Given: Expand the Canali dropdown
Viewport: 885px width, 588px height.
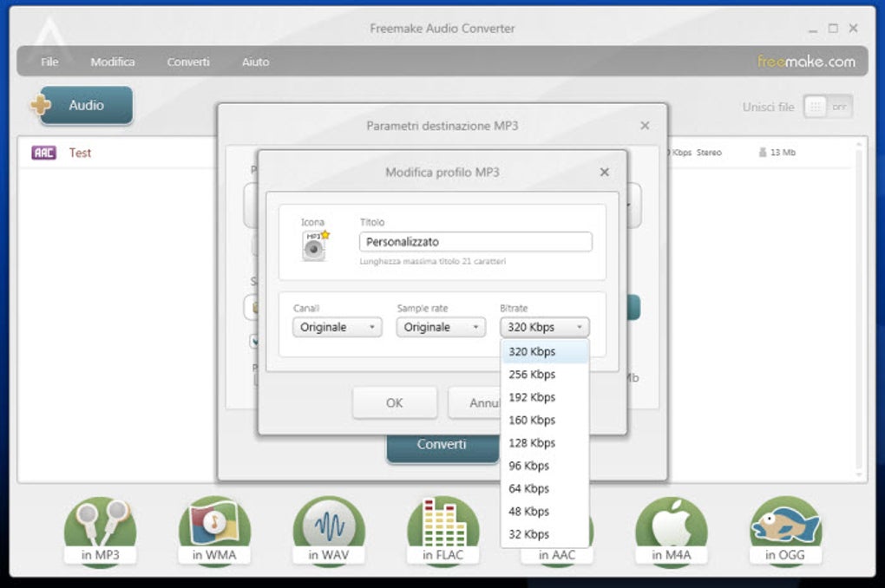Looking at the screenshot, I should (338, 327).
